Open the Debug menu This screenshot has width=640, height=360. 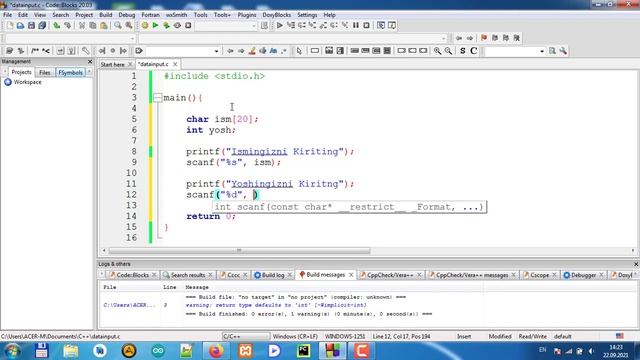[x=127, y=15]
